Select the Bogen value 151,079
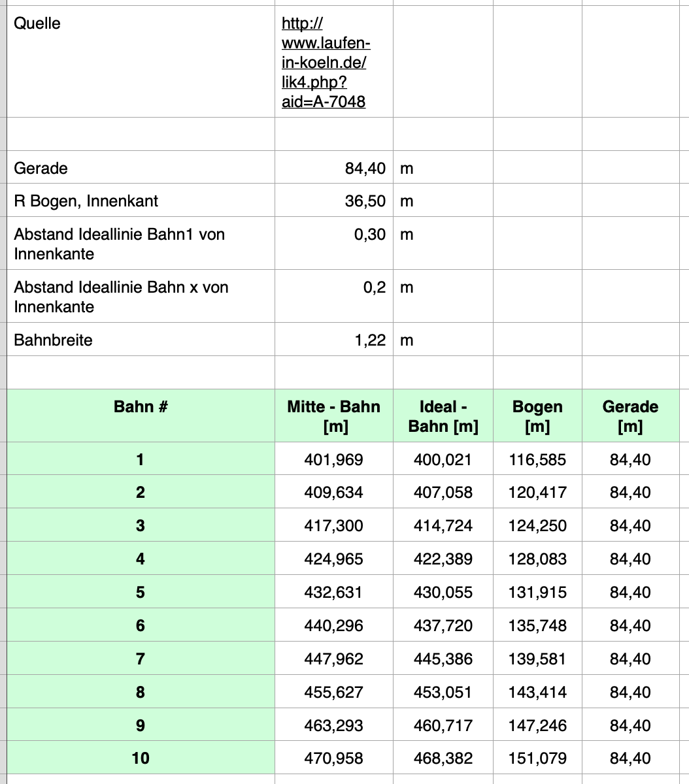The height and width of the screenshot is (784, 689). pos(537,759)
